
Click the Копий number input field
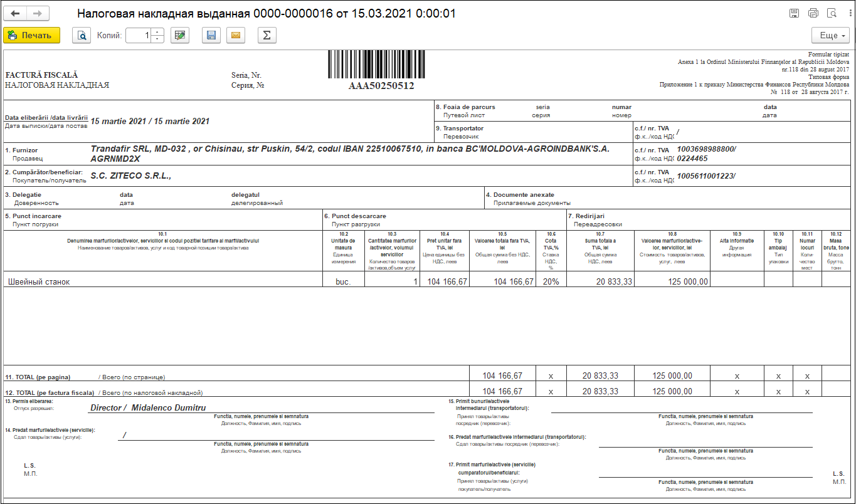click(138, 35)
